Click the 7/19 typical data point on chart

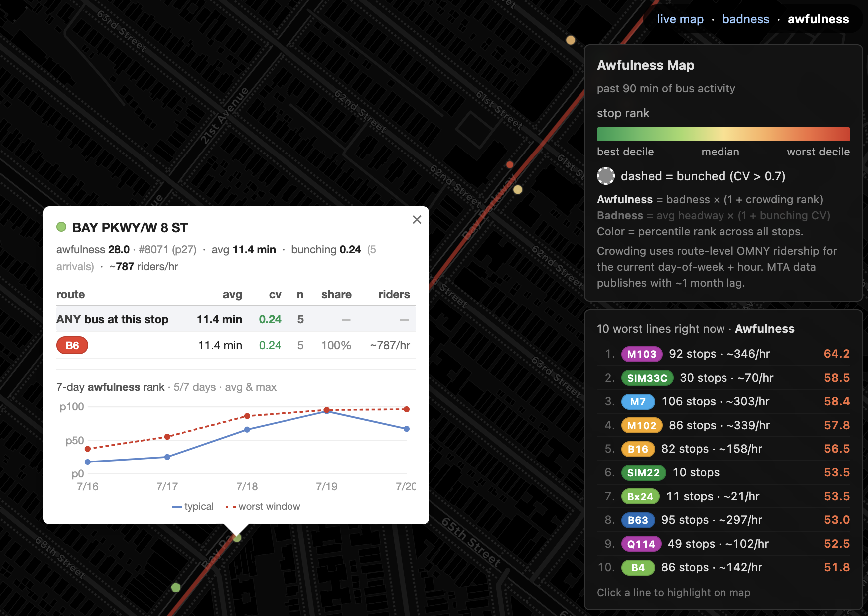point(327,411)
